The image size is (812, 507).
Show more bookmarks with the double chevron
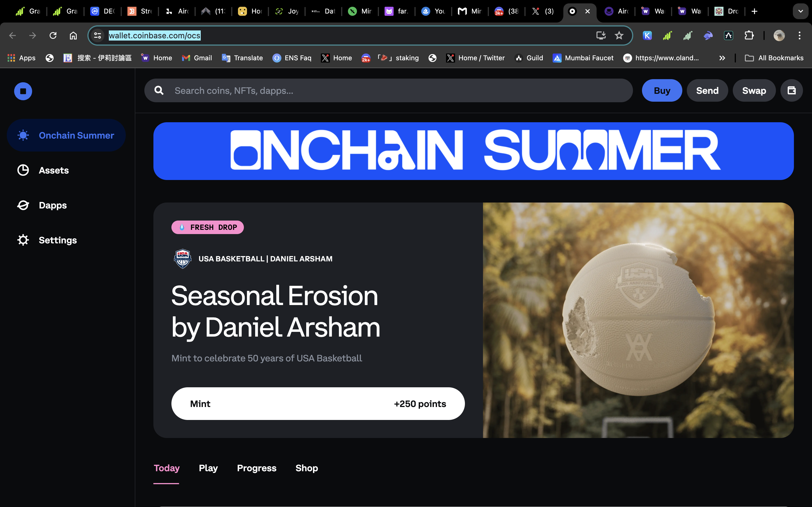point(722,58)
